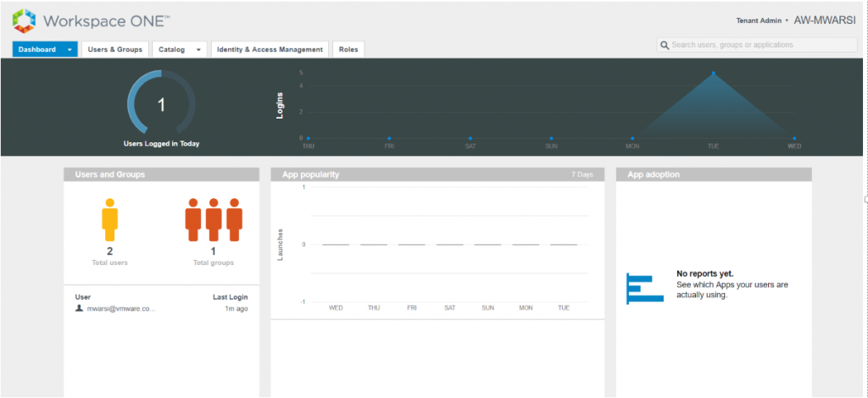Switch to the Roles tab
The image size is (868, 398).
[348, 49]
